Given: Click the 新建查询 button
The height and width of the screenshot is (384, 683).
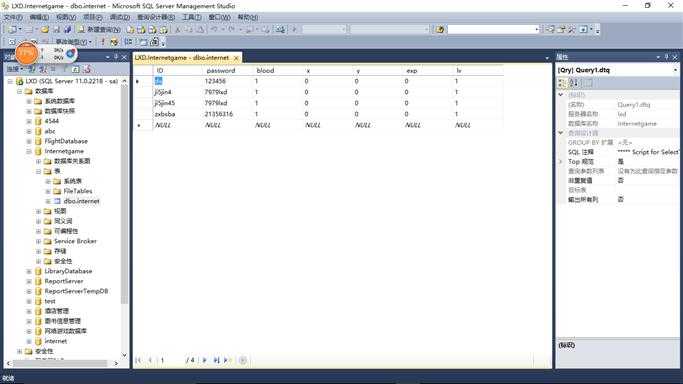Looking at the screenshot, I should point(99,30).
